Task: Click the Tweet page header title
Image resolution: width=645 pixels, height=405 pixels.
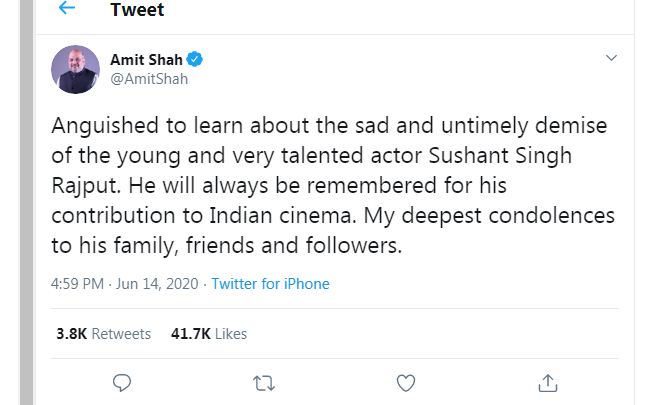Action: click(137, 10)
